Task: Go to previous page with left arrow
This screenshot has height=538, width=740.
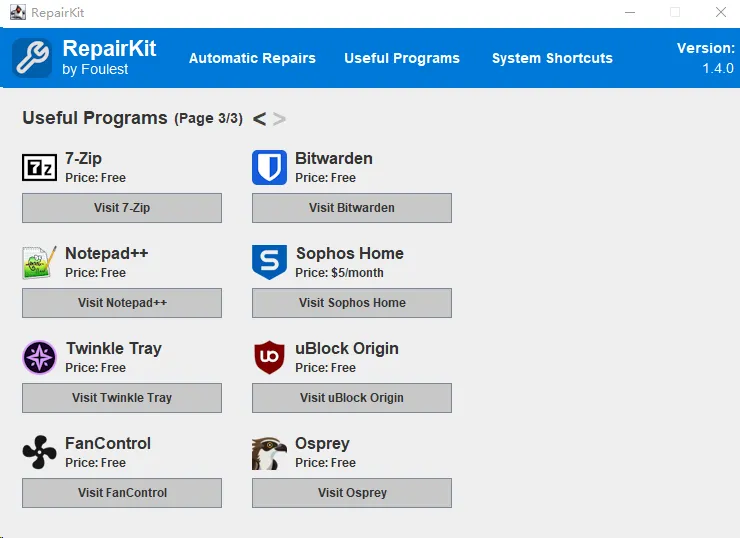Action: 260,118
